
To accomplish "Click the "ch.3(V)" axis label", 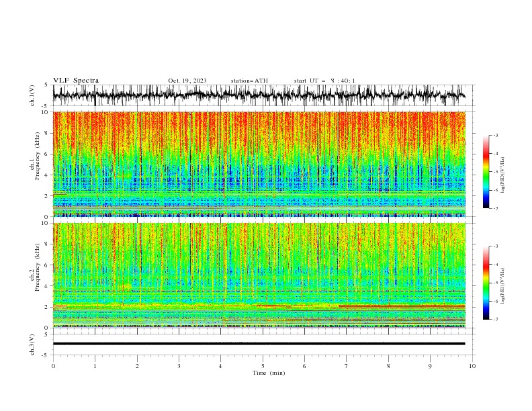I will pos(32,345).
